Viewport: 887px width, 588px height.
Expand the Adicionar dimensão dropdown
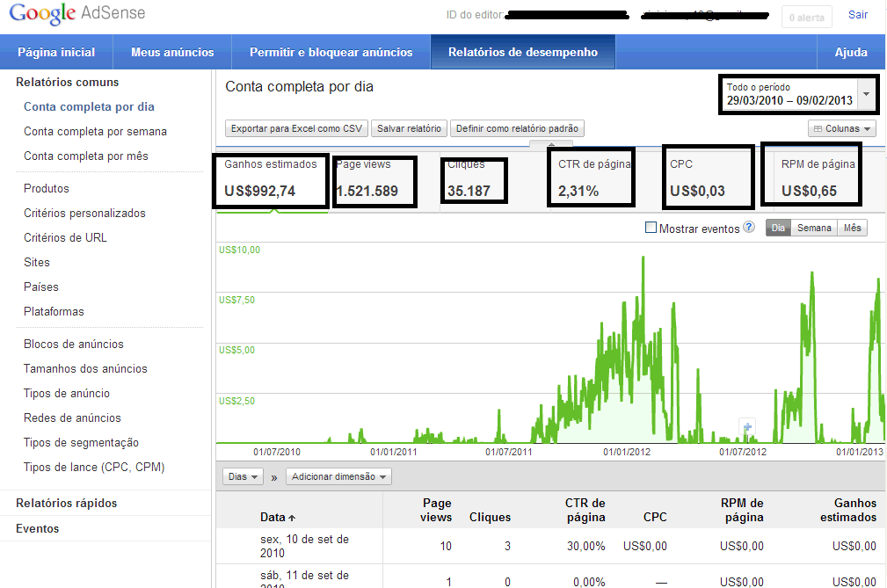pyautogui.click(x=338, y=476)
